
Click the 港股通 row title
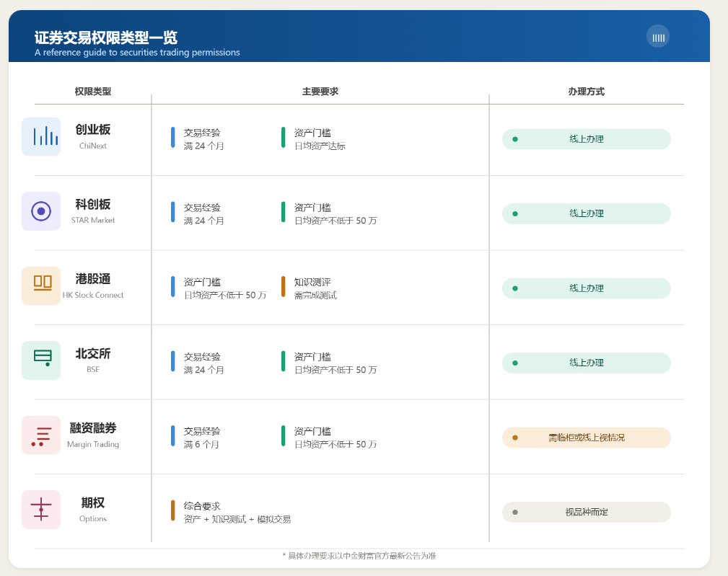[x=93, y=279]
